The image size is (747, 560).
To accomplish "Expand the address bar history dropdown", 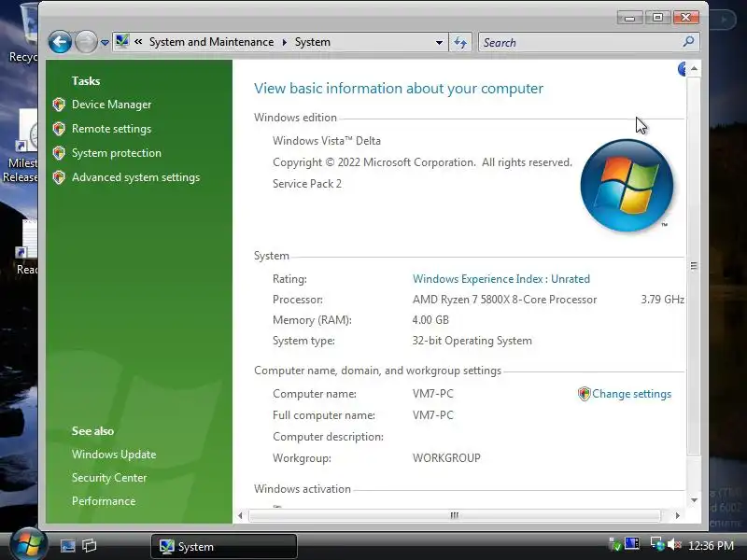I will [439, 42].
